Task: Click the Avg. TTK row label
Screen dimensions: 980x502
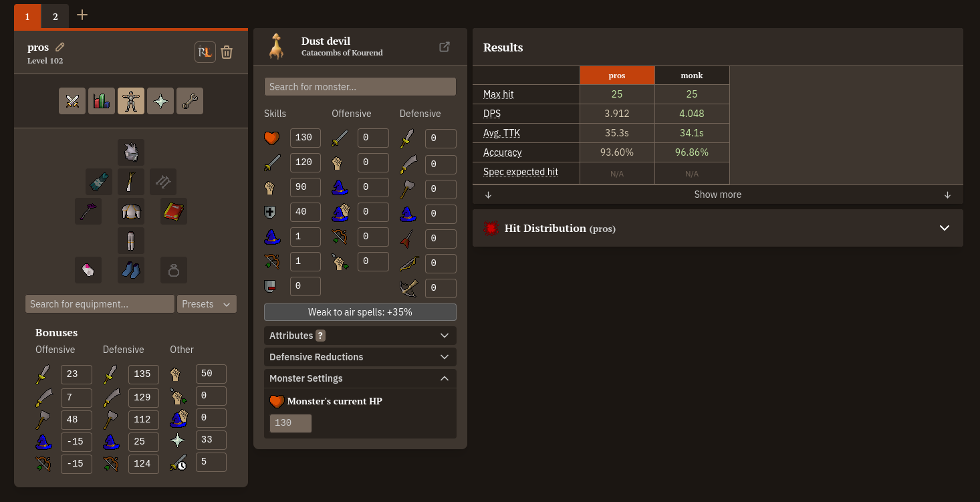Action: (x=502, y=133)
